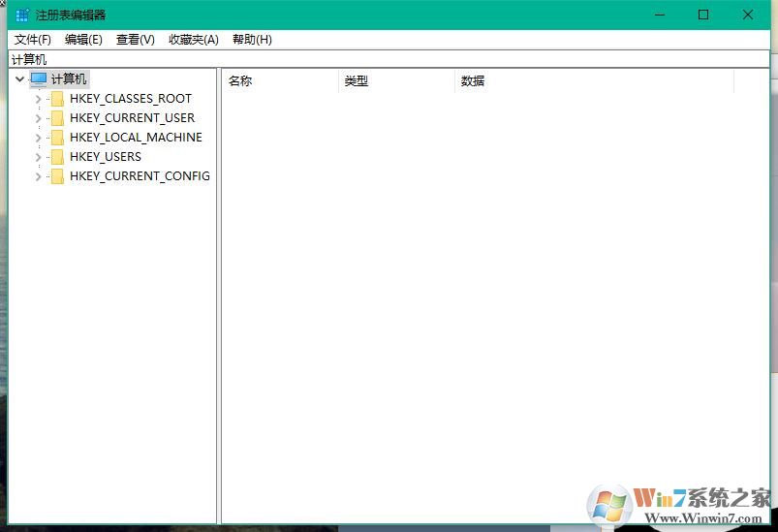Click the address bar showing 计算机
This screenshot has height=532, width=778.
[x=389, y=59]
